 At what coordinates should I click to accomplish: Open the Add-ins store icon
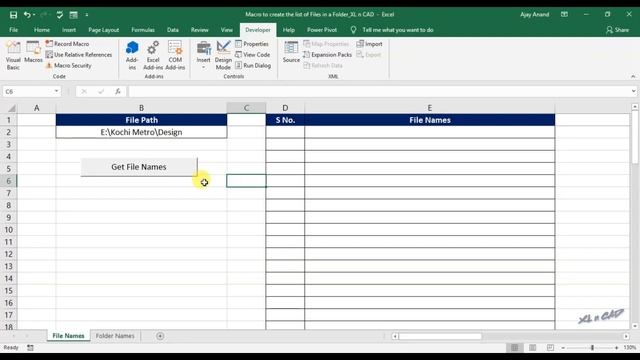pos(132,56)
